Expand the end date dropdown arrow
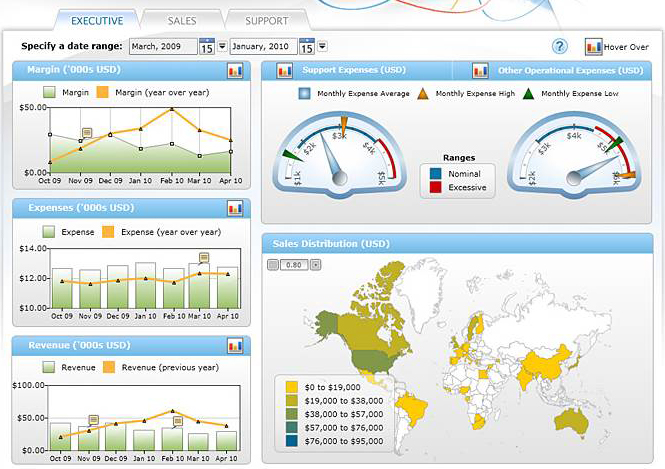The image size is (665, 469). coord(322,46)
